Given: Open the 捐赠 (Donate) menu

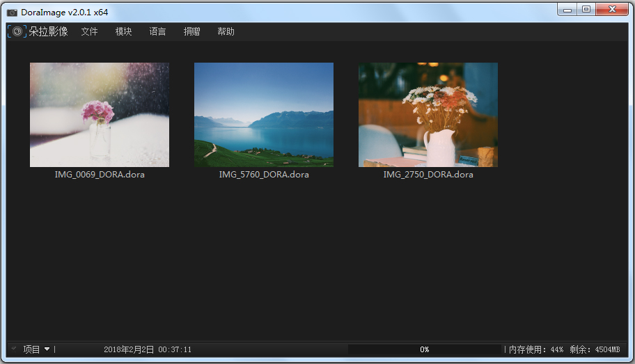Looking at the screenshot, I should tap(191, 31).
